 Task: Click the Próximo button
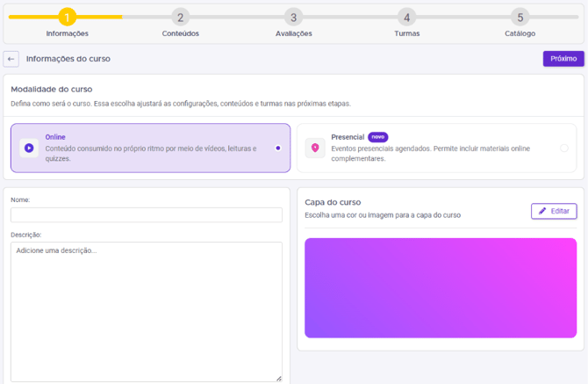pyautogui.click(x=563, y=59)
